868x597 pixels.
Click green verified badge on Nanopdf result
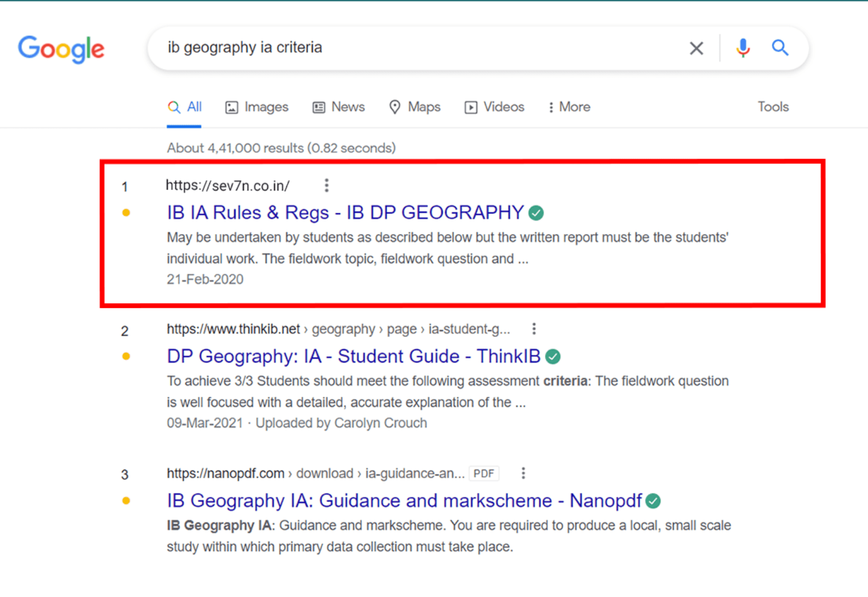(x=653, y=501)
